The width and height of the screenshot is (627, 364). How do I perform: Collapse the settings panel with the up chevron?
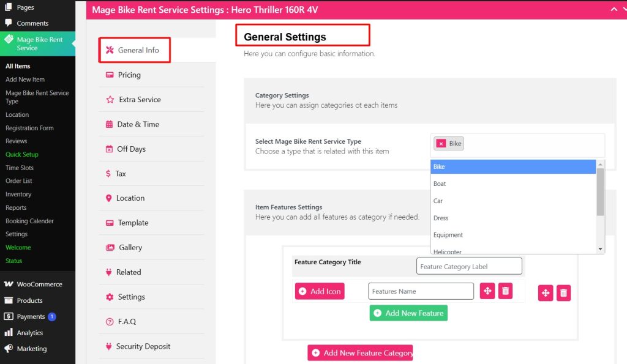click(x=614, y=10)
